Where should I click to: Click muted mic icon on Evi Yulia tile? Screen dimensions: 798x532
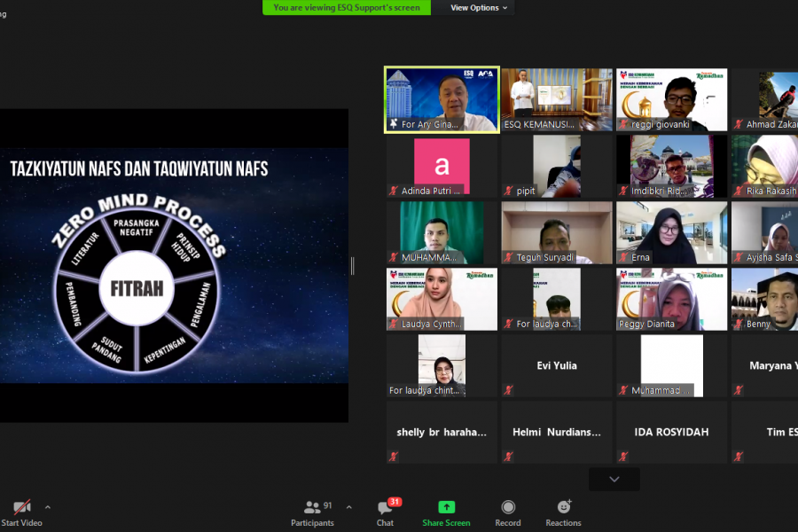pyautogui.click(x=509, y=390)
